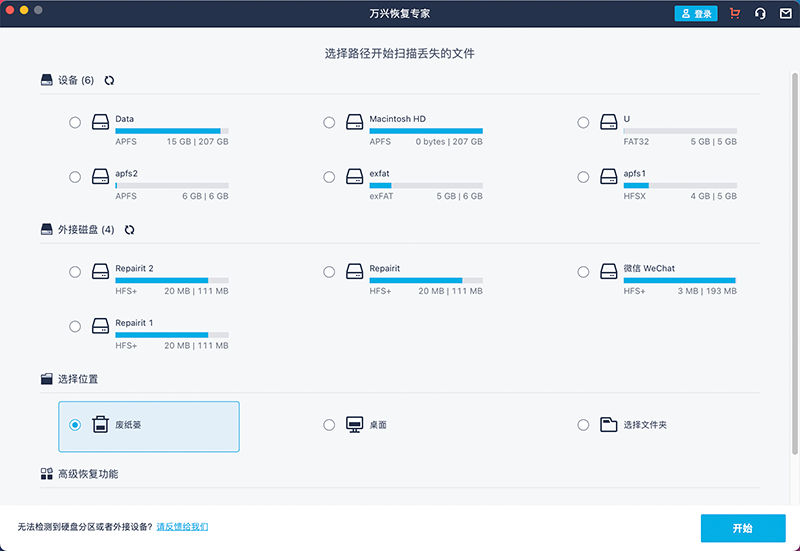Click the 万兴恢复专家 window title
This screenshot has width=800, height=551.
(x=400, y=14)
